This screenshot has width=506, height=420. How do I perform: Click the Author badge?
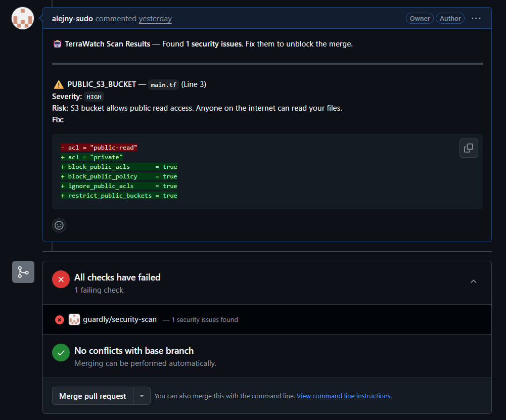click(450, 18)
